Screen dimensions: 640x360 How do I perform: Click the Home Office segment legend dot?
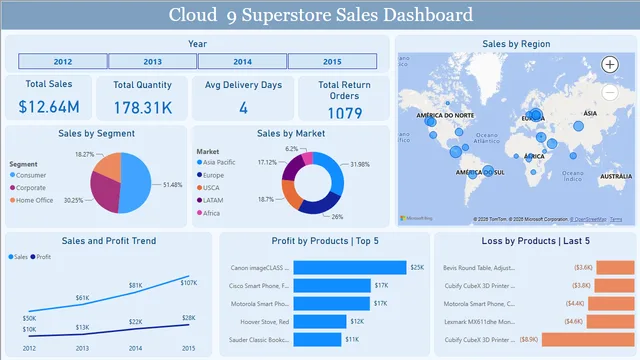pyautogui.click(x=13, y=200)
